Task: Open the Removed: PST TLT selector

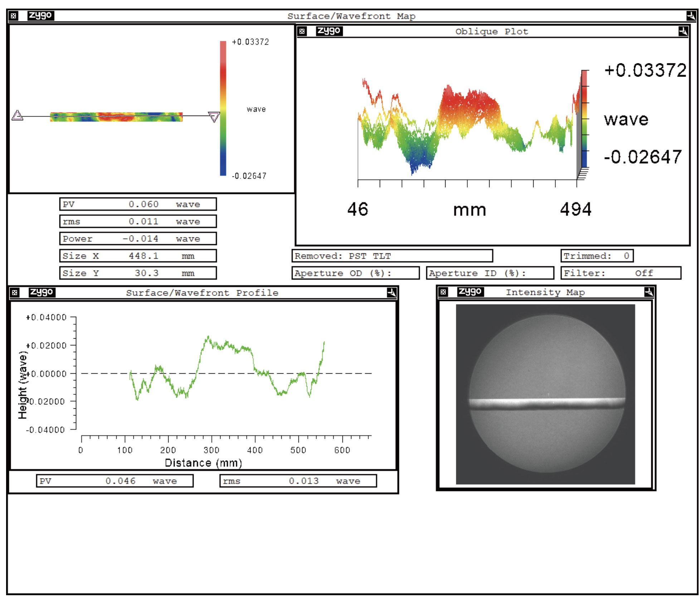Action: (392, 256)
